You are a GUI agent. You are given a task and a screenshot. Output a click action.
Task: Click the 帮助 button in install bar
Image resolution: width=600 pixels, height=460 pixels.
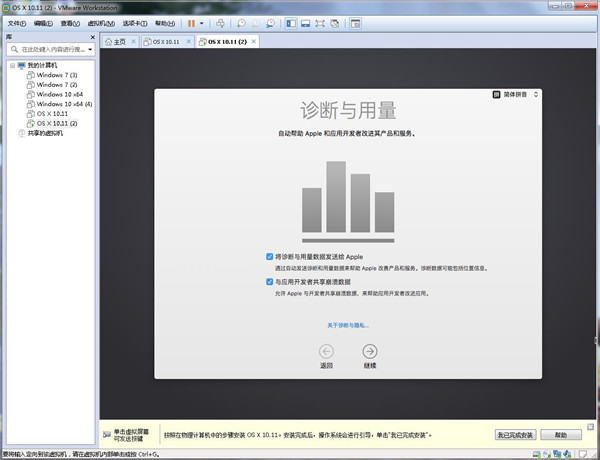click(x=561, y=435)
